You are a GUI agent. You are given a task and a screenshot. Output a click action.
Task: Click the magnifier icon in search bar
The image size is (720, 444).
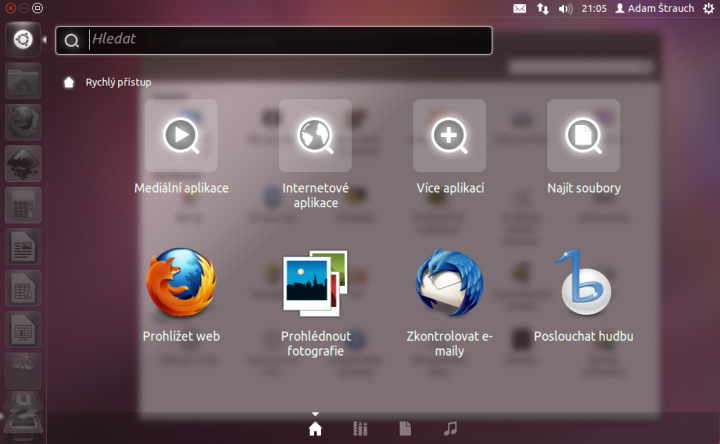[x=71, y=40]
